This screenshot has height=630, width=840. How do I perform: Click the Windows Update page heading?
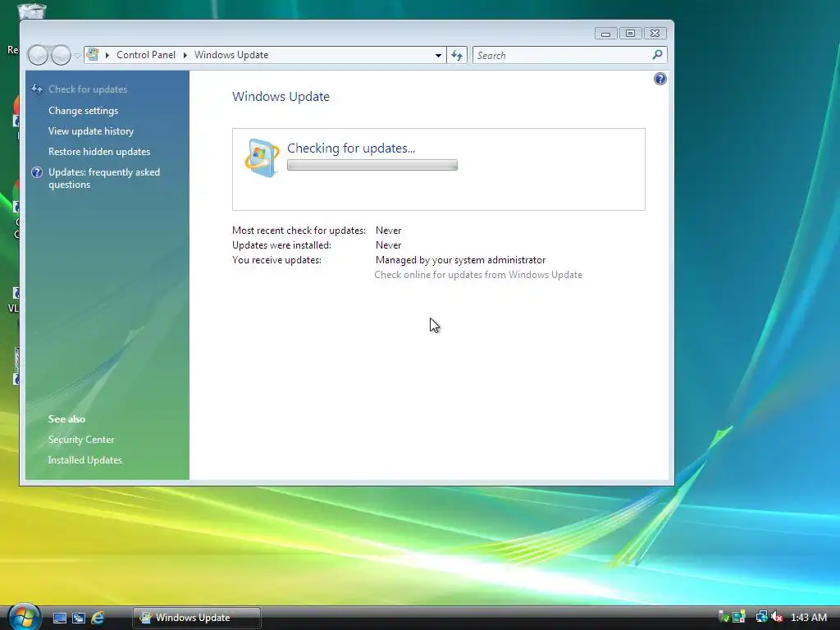(x=281, y=97)
